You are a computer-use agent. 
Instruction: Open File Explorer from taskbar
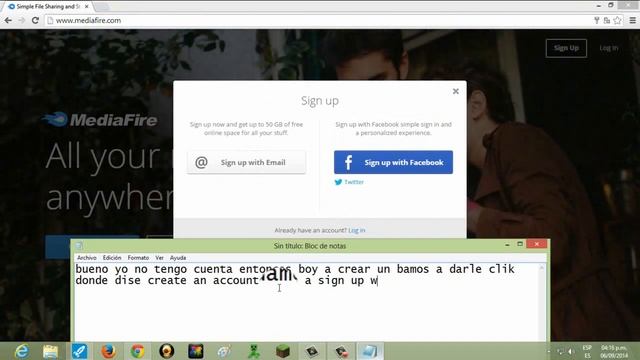click(x=50, y=351)
